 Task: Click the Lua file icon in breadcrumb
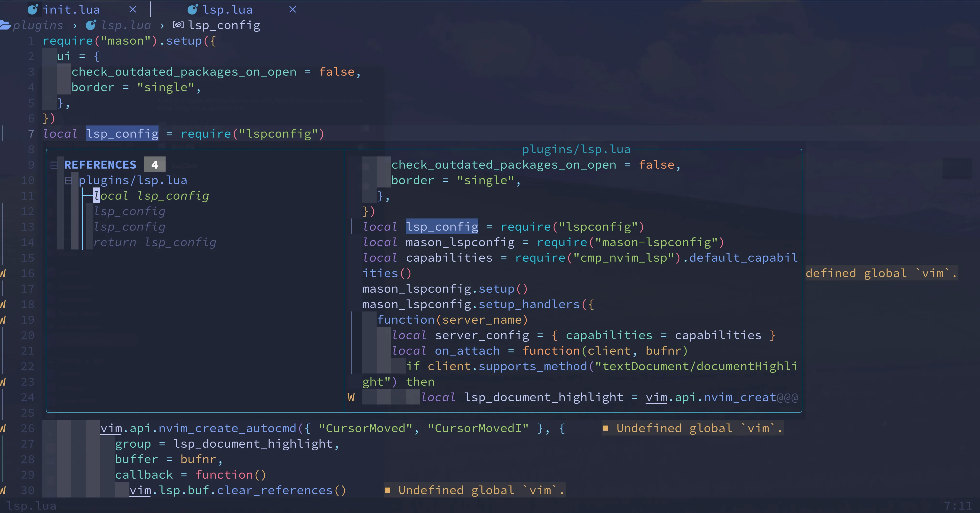point(91,25)
